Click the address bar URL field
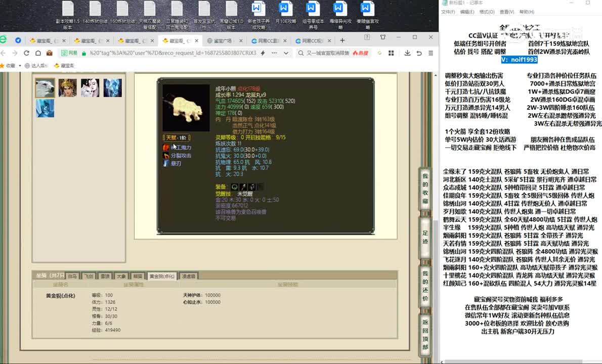 [x=173, y=53]
